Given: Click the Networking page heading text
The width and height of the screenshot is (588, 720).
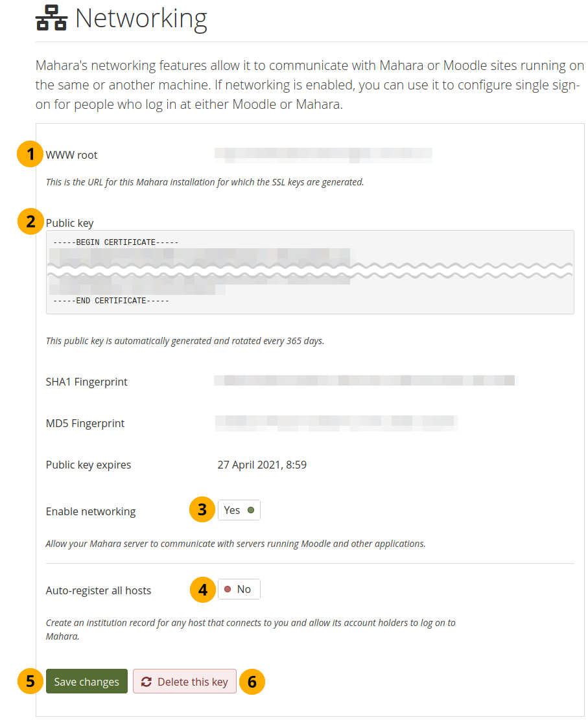Looking at the screenshot, I should point(141,19).
